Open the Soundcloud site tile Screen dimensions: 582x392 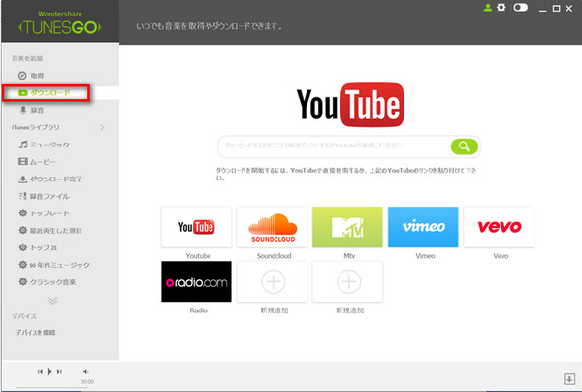coord(272,227)
